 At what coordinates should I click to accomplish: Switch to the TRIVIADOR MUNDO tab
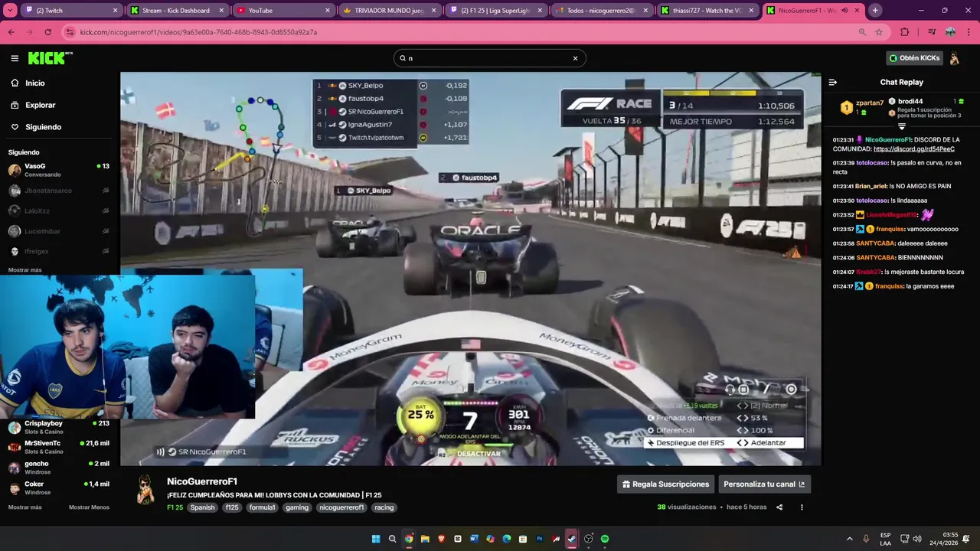[x=388, y=11]
